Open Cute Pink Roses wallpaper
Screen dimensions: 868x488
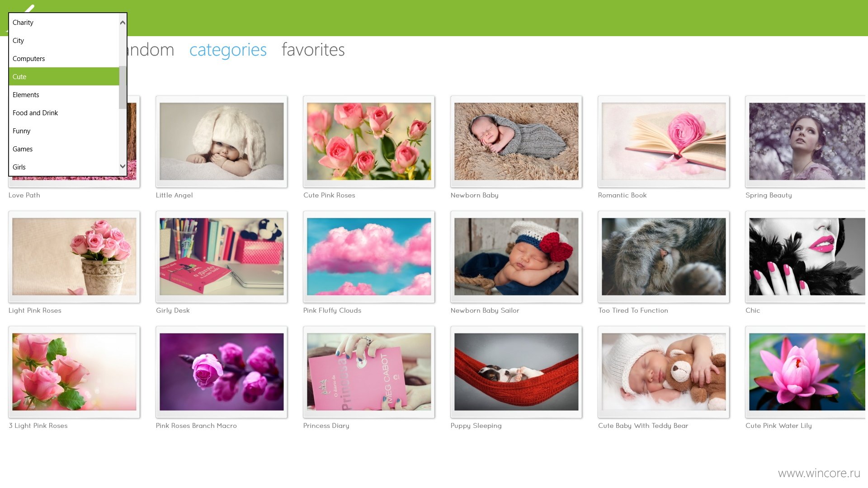(369, 141)
